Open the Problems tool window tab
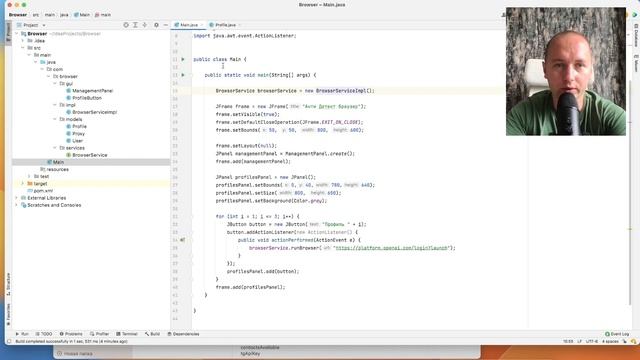This screenshot has height=360, width=640. point(71,334)
